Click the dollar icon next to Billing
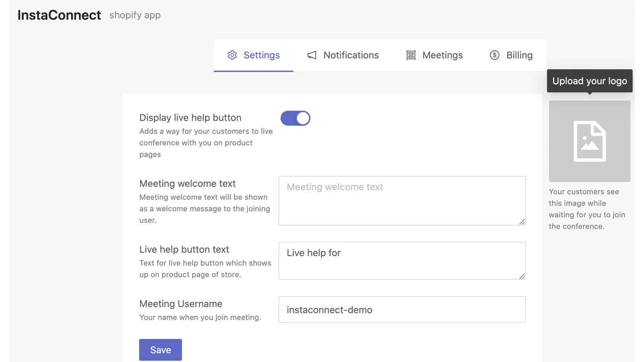The image size is (644, 362). 494,55
